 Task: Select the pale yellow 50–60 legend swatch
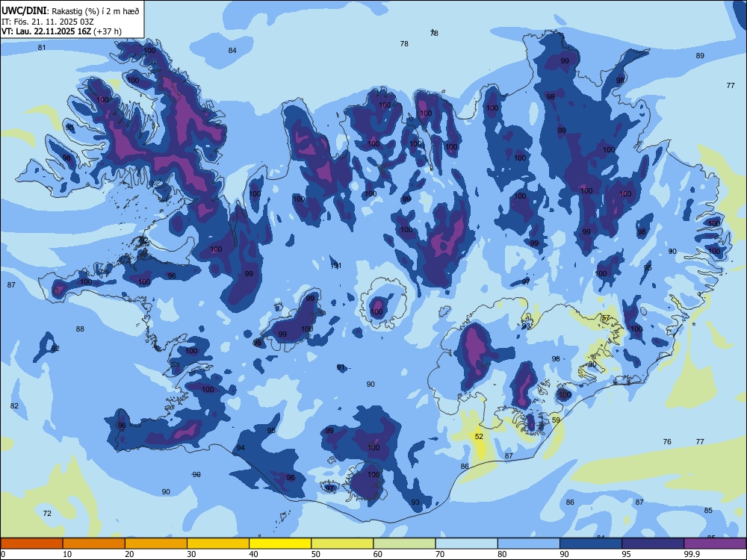click(x=342, y=544)
